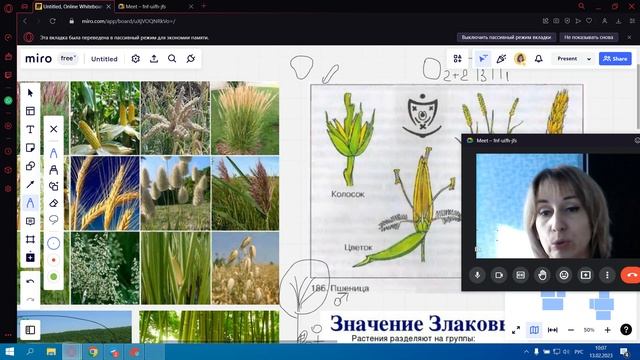Redo the last undone action
This screenshot has height=360, width=640.
(30, 299)
